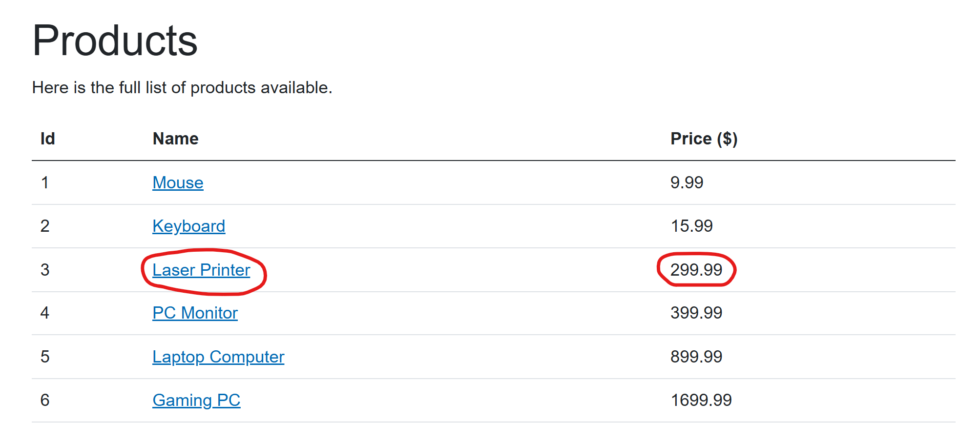
Task: Click the Name column header
Action: coord(175,139)
